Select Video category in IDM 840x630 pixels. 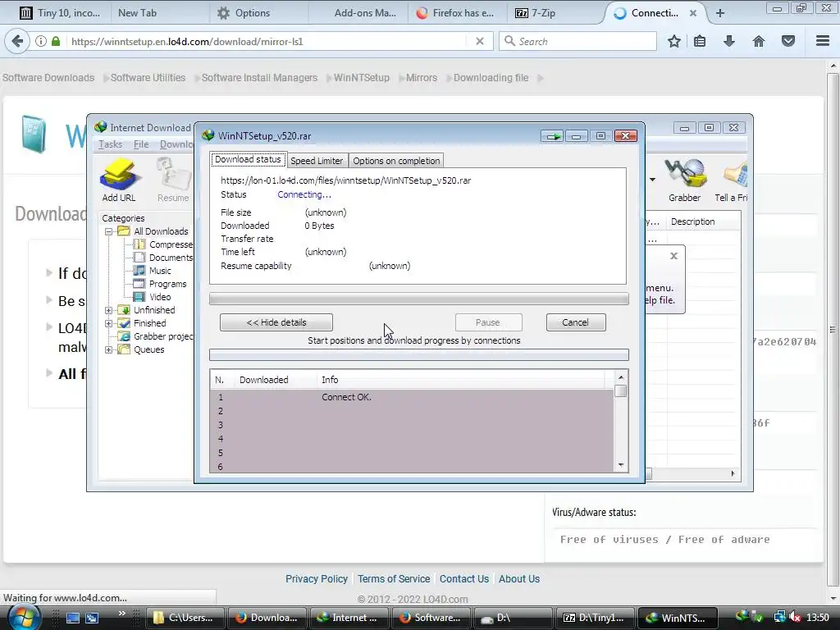pos(152,297)
